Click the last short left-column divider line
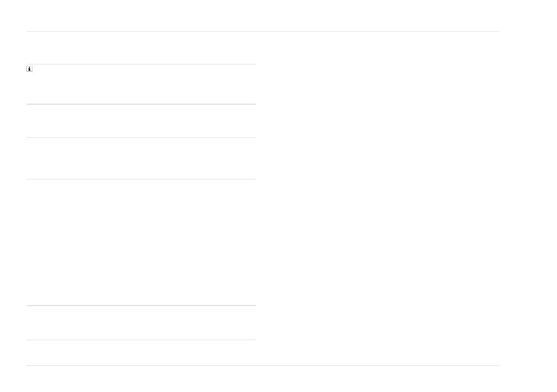The width and height of the screenshot is (557, 392). 141,340
